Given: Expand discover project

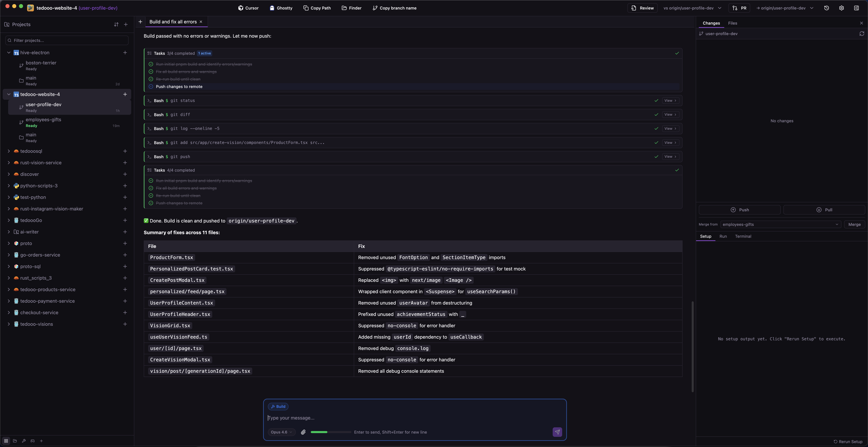Looking at the screenshot, I should click(x=9, y=174).
